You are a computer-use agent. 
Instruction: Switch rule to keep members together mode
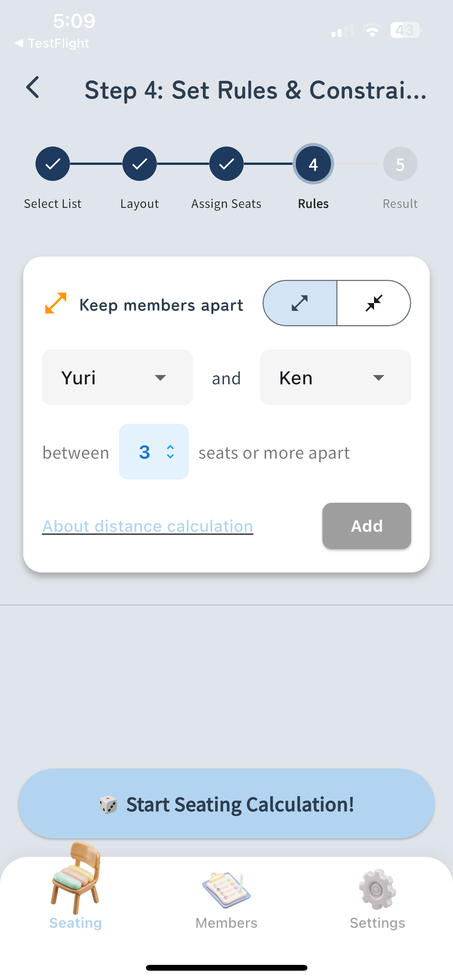tap(374, 303)
